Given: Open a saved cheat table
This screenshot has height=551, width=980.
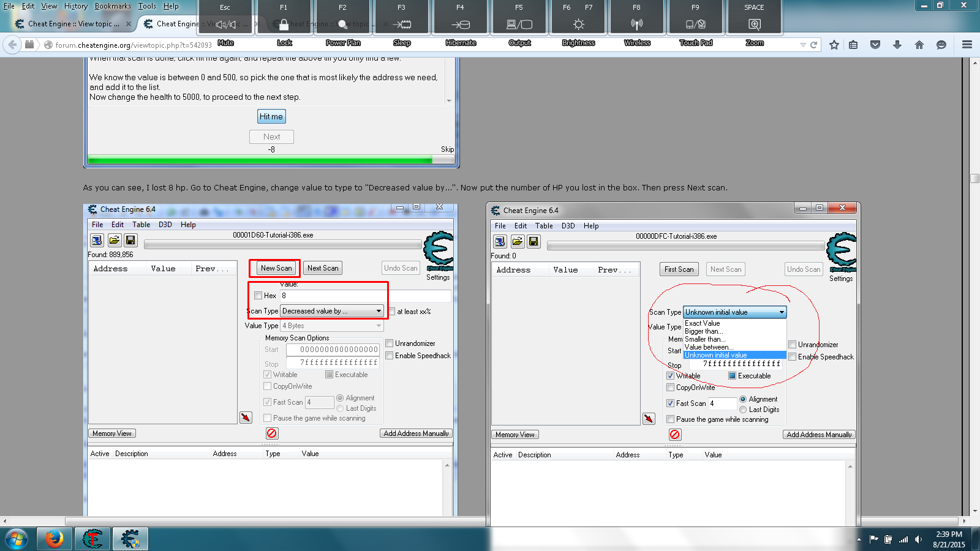Looking at the screenshot, I should point(113,240).
